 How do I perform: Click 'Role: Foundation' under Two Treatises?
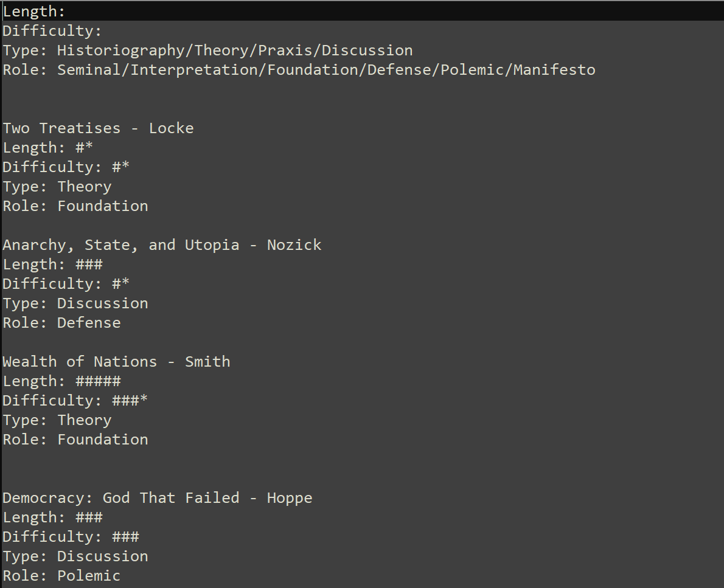click(75, 206)
